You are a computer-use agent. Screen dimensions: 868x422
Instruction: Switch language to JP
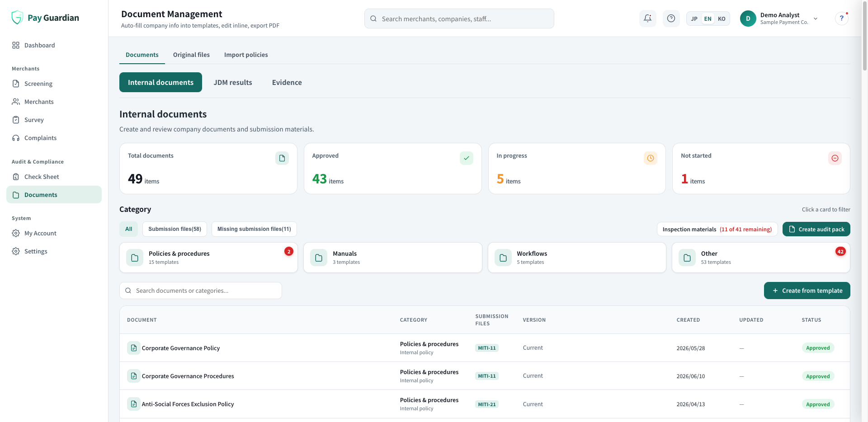click(694, 19)
